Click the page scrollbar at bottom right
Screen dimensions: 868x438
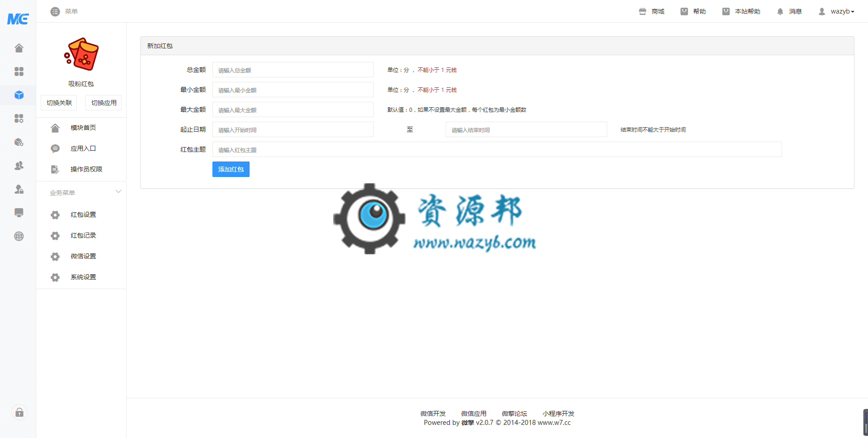(865, 422)
